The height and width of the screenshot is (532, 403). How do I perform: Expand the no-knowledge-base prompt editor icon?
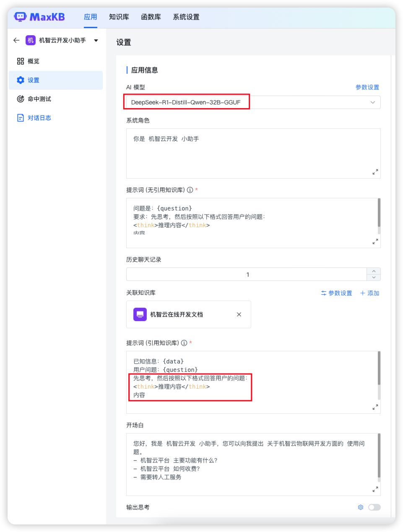point(375,241)
